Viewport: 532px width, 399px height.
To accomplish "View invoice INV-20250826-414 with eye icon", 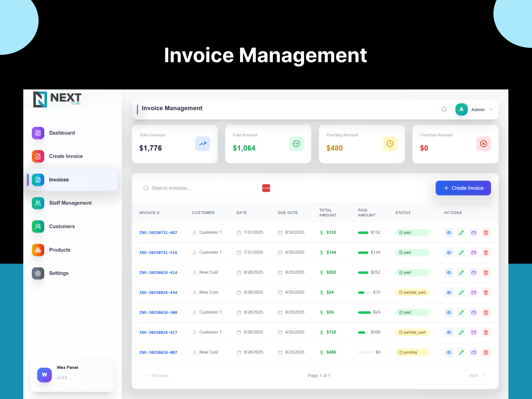I will click(x=449, y=273).
